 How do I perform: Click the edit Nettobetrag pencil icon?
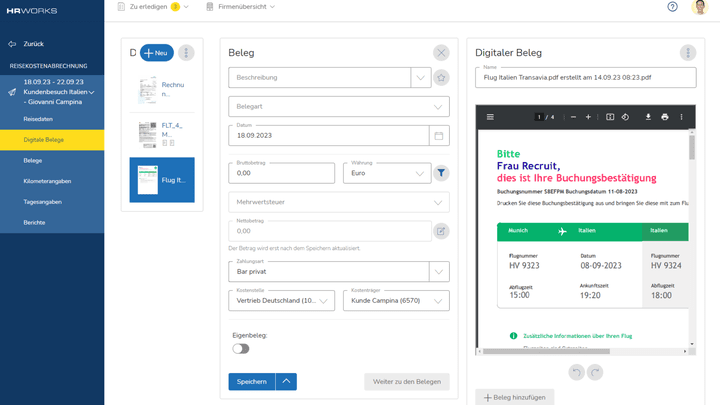coord(441,231)
